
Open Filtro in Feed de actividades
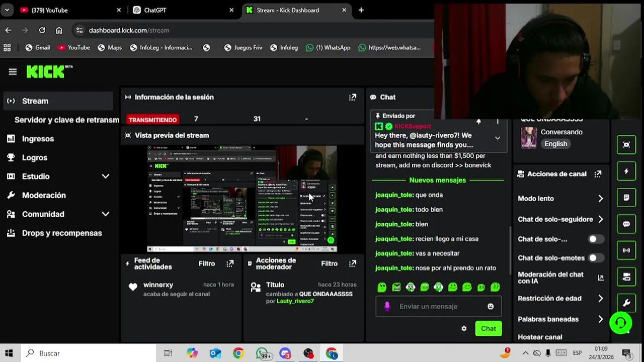click(x=207, y=263)
